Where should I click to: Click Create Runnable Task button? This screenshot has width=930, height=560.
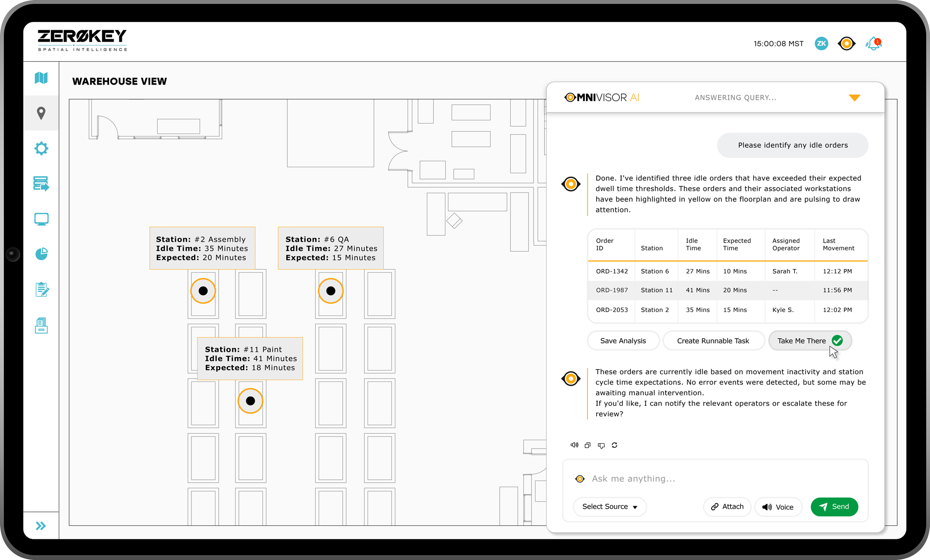click(713, 341)
